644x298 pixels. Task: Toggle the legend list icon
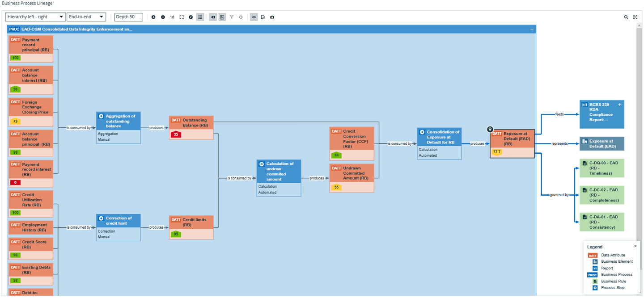(200, 17)
